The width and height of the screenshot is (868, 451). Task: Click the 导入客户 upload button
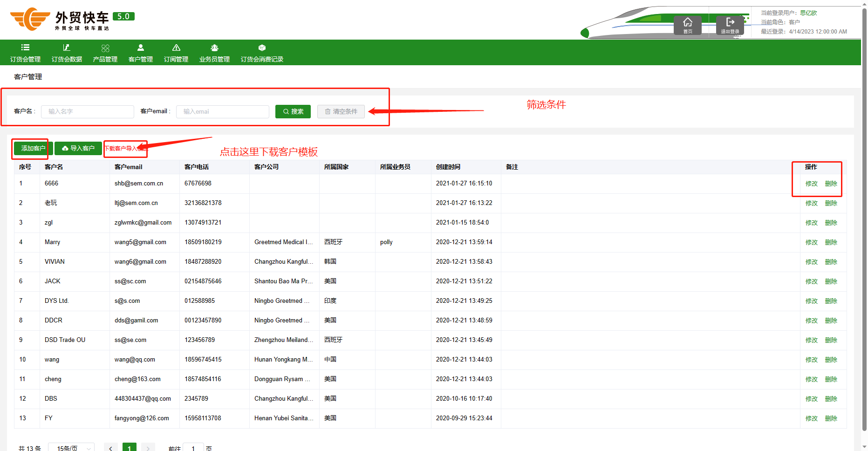pos(78,148)
